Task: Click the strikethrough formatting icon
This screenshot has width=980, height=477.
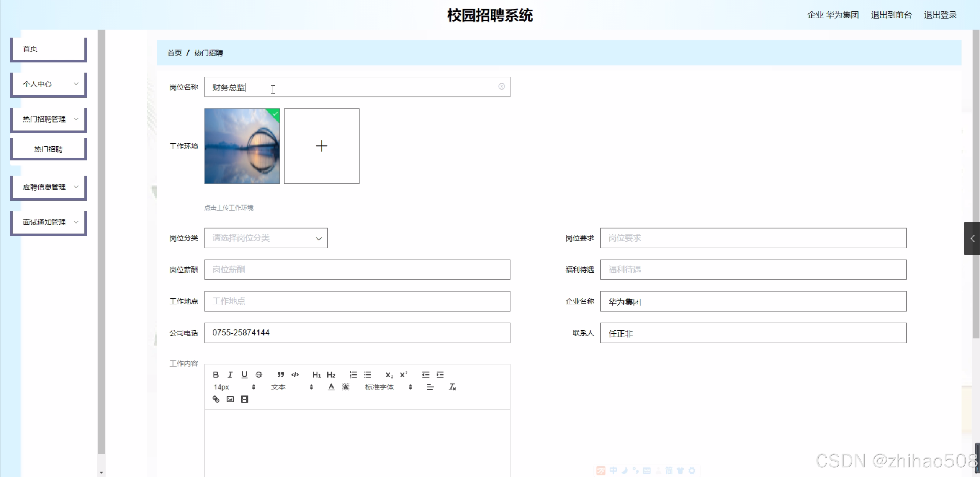Action: 259,375
